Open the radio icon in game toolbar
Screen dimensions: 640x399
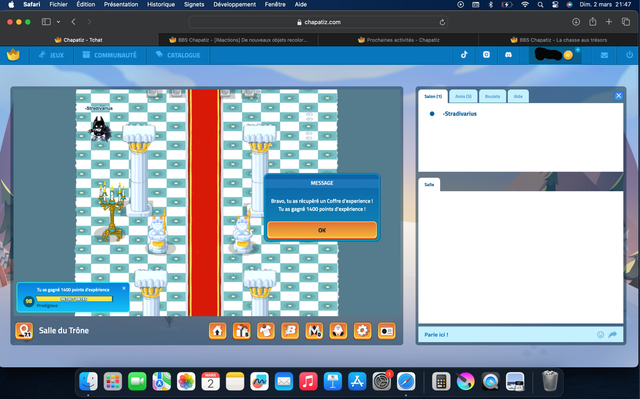pos(387,331)
